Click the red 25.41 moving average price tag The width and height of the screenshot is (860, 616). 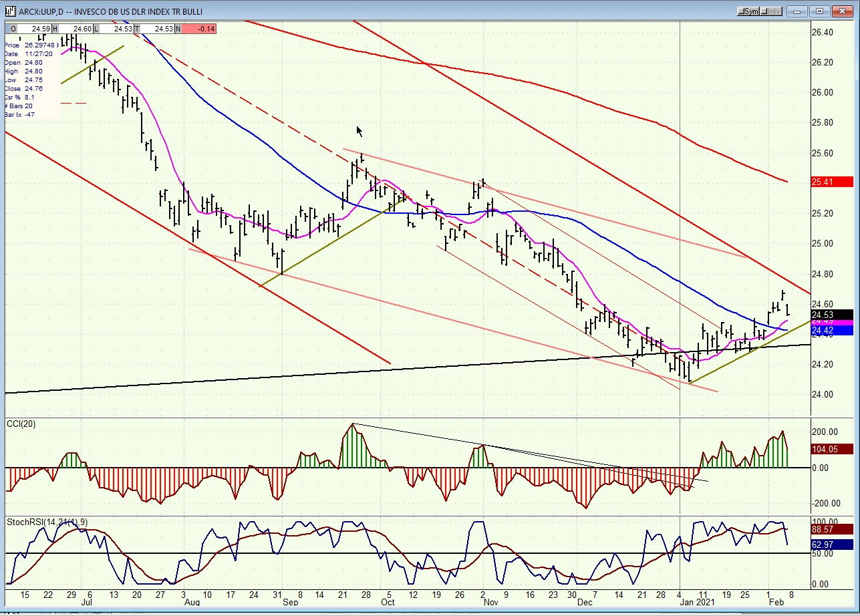(831, 182)
